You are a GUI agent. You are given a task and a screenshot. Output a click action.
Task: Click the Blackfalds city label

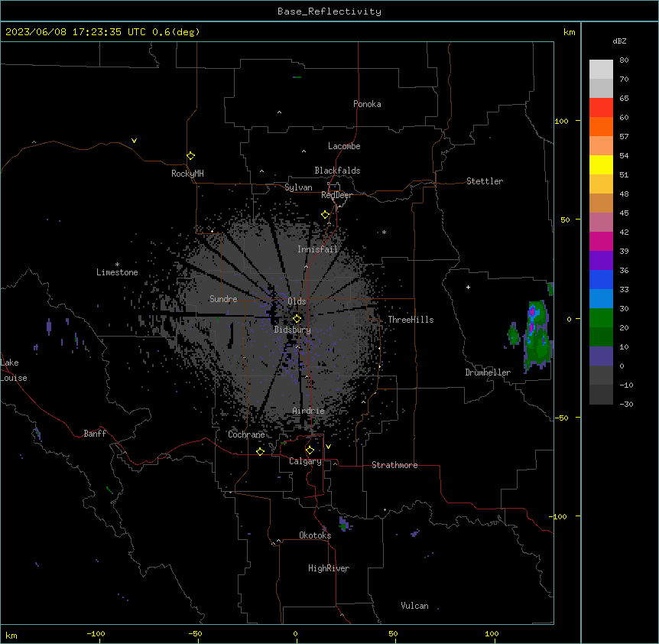click(337, 171)
